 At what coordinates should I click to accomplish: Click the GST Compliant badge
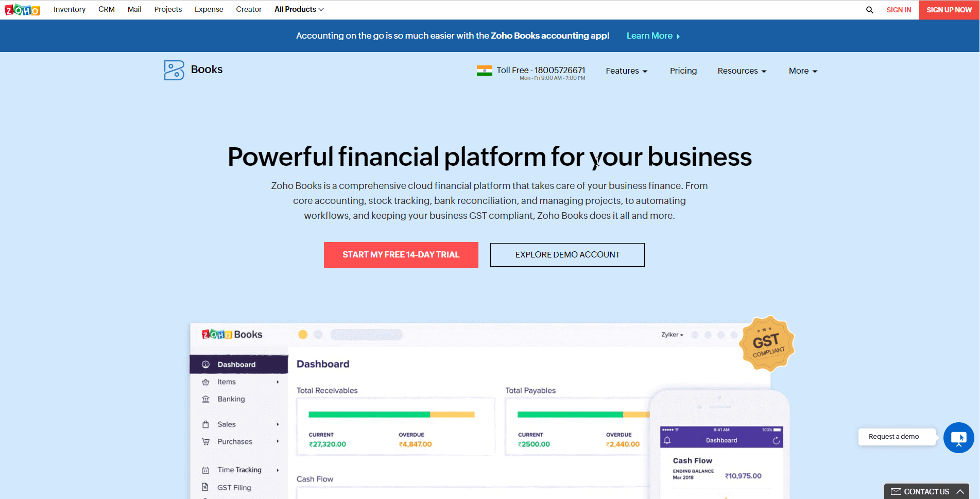pyautogui.click(x=767, y=343)
